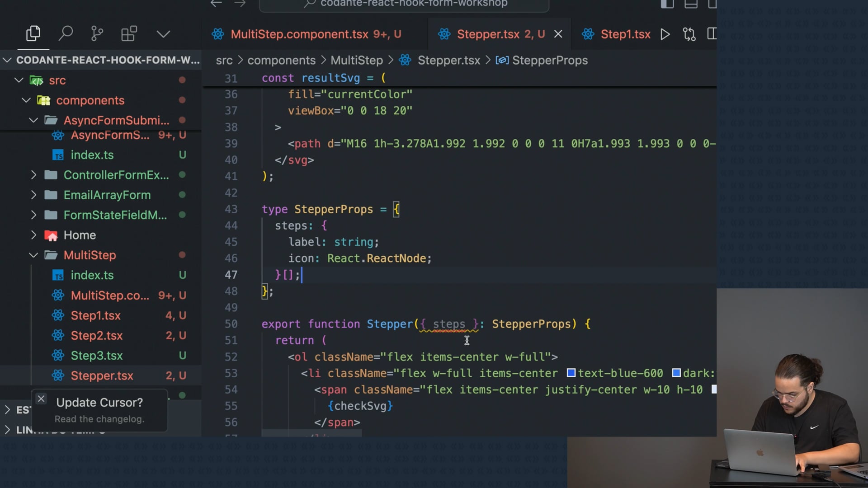Image resolution: width=868 pixels, height=488 pixels.
Task: Switch to Step1.tsx tab
Action: click(625, 34)
